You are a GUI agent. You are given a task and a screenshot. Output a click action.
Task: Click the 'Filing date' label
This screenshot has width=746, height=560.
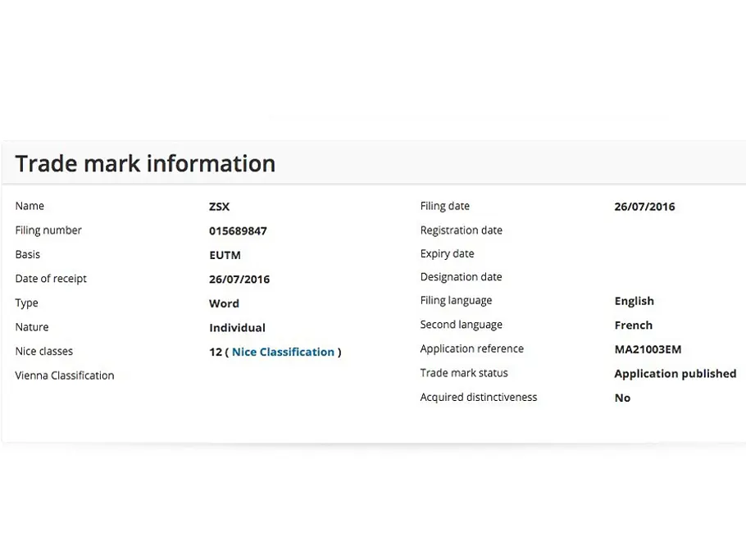tap(445, 207)
